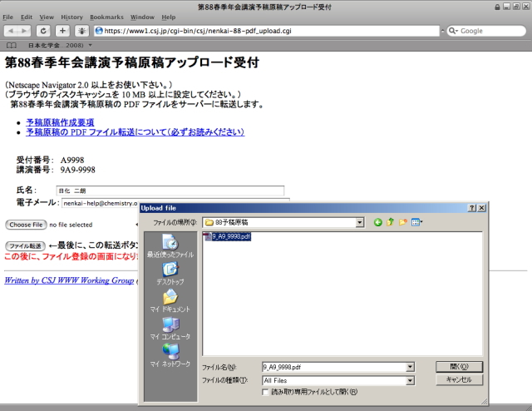The image size is (532, 411).
Task: Click the キャンセル button in dialog
Action: [x=459, y=379]
